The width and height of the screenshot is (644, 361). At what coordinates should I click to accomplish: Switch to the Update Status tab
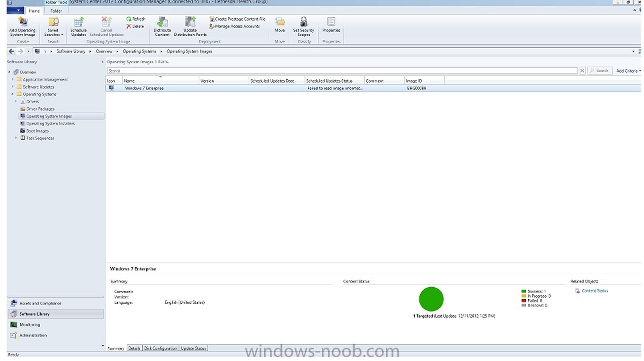[x=193, y=348]
